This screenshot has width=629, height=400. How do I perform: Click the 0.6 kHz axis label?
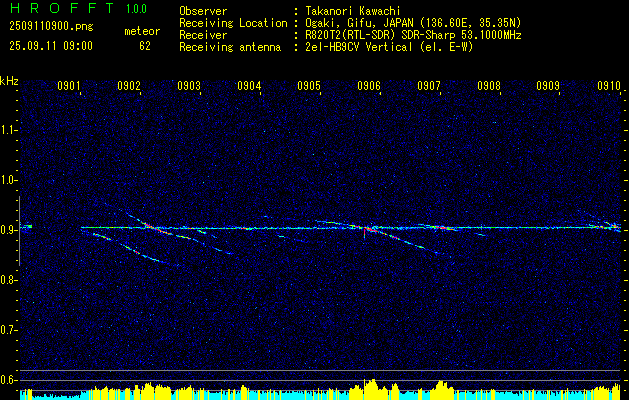(8, 380)
